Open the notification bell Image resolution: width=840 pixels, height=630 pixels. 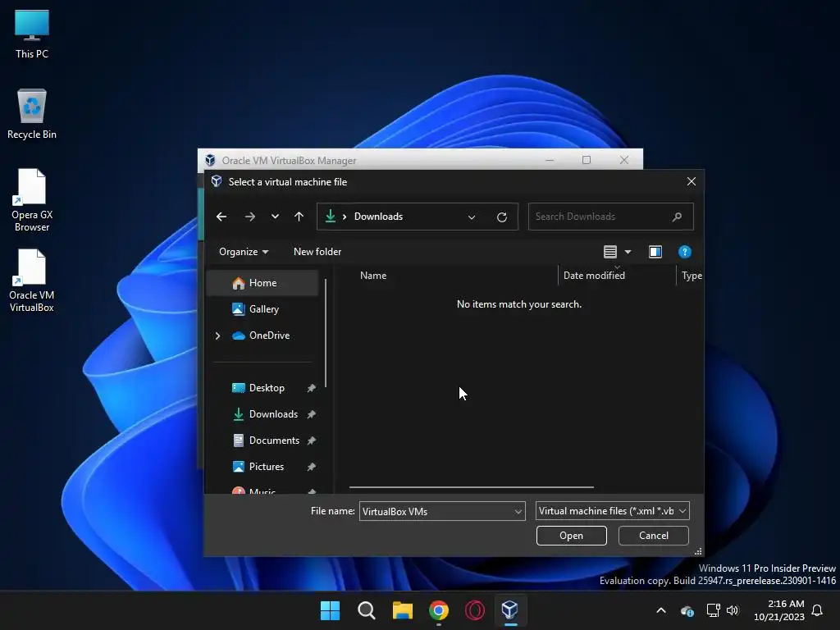coord(818,610)
